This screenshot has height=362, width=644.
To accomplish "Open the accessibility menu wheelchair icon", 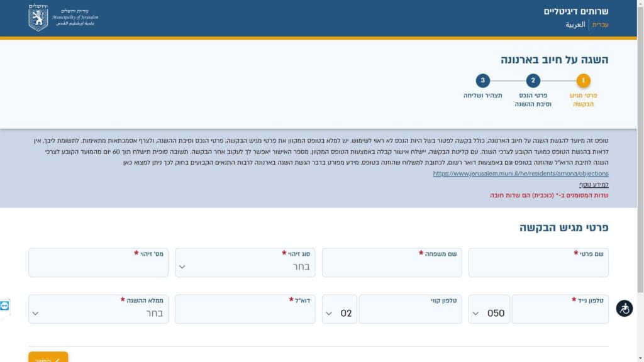I will coord(624,309).
